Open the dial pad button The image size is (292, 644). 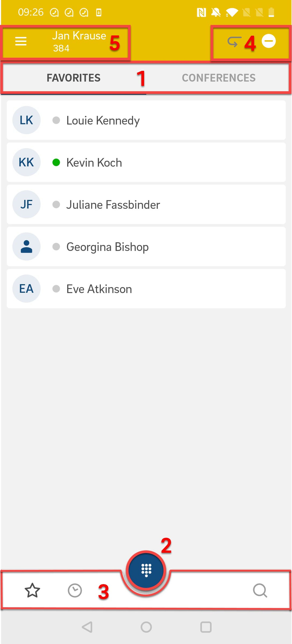click(146, 570)
